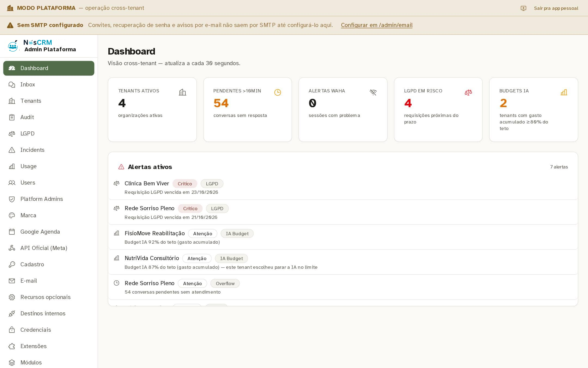Screen dimensions: 588x368
Task: Click the wifi-off icon on Alertas WAHA card
Action: coord(373,92)
